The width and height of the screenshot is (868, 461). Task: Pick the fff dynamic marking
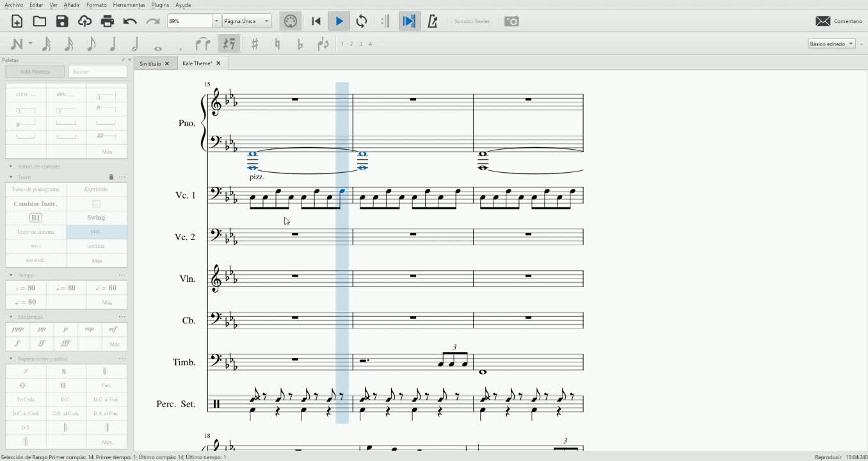point(65,343)
